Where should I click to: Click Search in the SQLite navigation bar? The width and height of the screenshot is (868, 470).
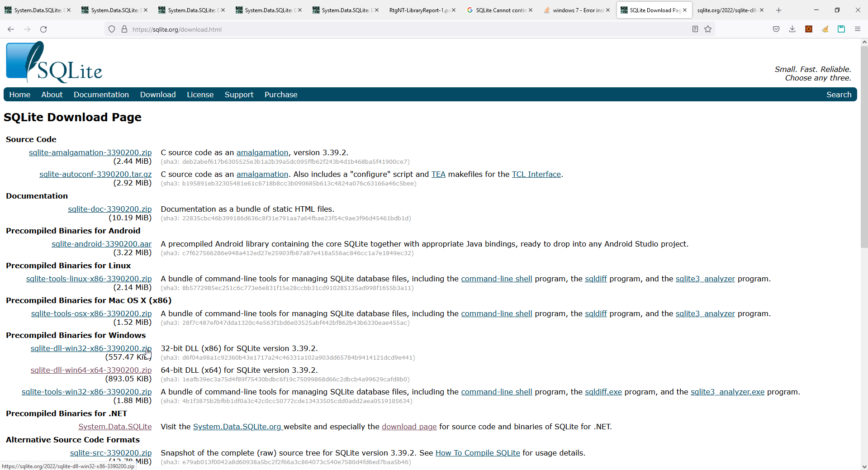[839, 95]
